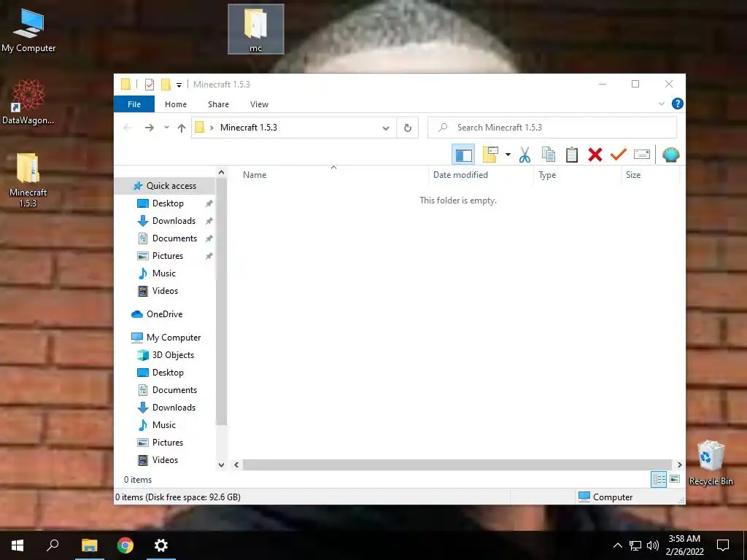Select OneDrive in navigation pane

[x=166, y=314]
